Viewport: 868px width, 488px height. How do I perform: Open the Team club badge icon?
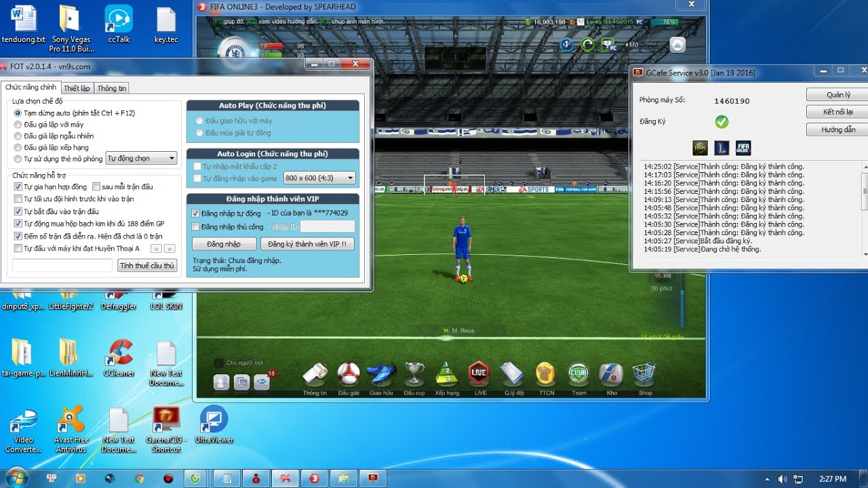click(578, 374)
